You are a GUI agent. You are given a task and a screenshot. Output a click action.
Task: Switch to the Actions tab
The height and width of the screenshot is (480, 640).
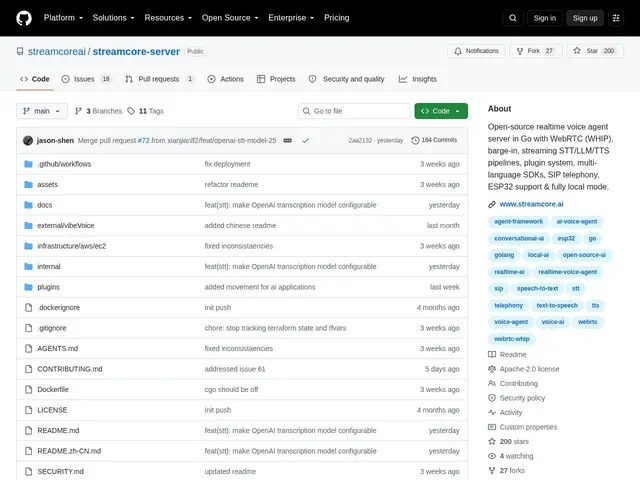coord(225,79)
